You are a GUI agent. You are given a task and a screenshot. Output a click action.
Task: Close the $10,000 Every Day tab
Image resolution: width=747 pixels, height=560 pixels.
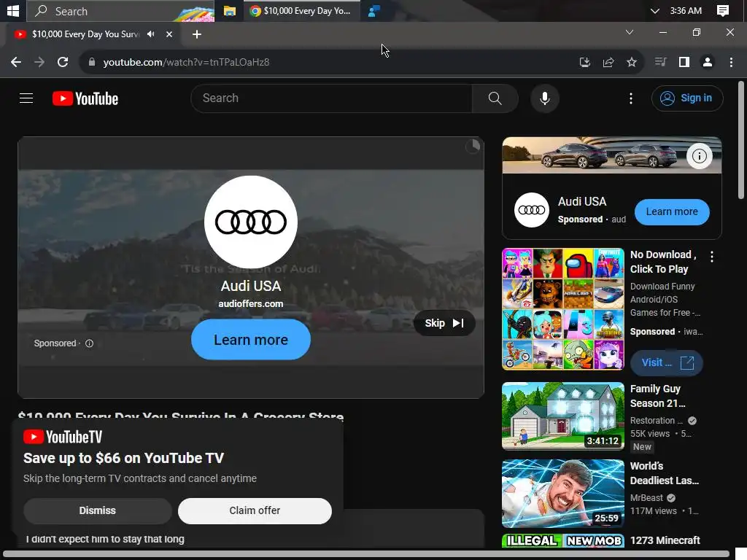[x=169, y=34]
